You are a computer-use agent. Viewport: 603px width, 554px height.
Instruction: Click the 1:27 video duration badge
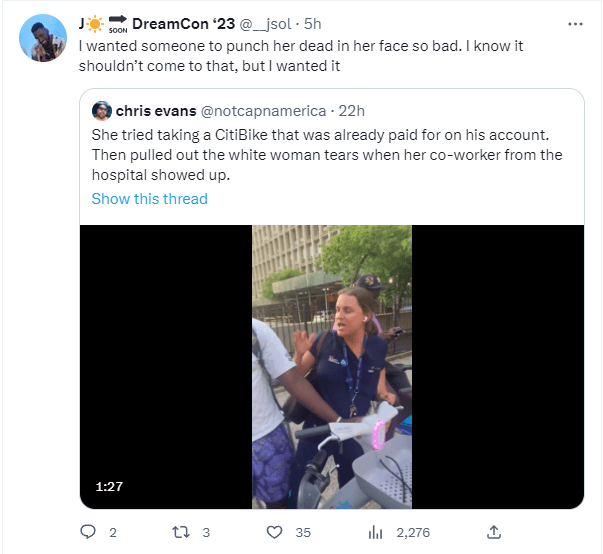click(109, 487)
